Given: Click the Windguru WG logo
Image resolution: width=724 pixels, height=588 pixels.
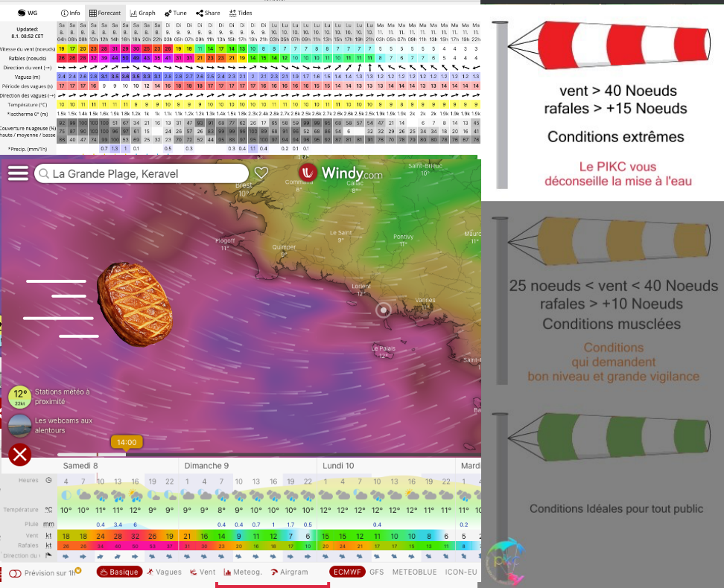Looking at the screenshot, I should [27, 13].
